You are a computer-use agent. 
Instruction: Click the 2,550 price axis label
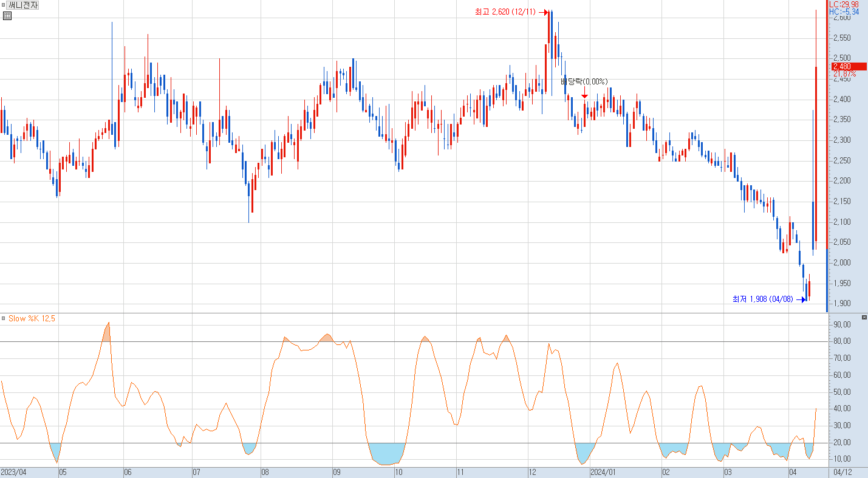(x=841, y=38)
